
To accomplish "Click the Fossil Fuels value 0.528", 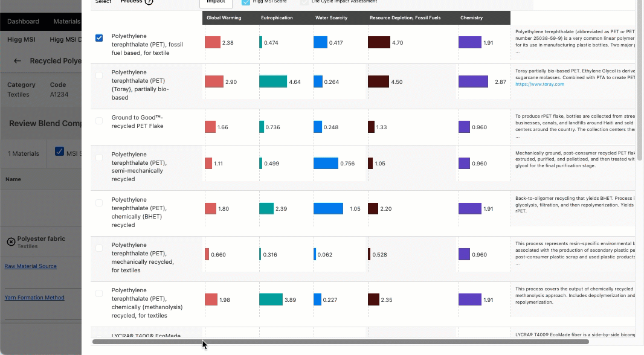I will [x=379, y=254].
